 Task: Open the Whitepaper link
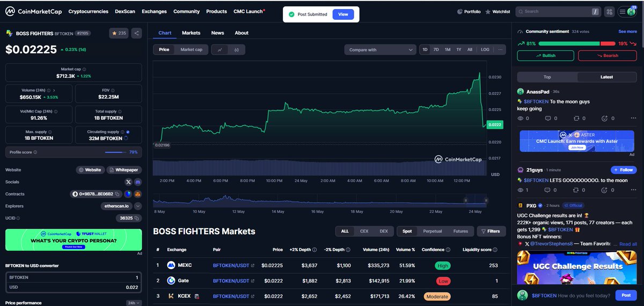pos(123,170)
